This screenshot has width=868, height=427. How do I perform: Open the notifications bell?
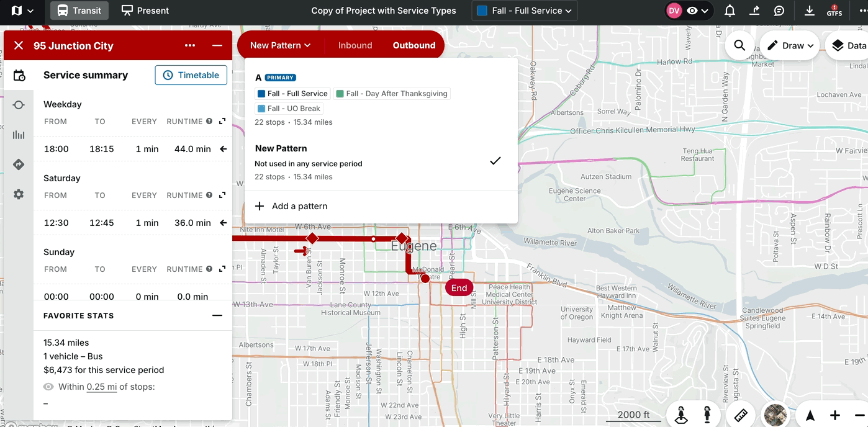tap(730, 11)
